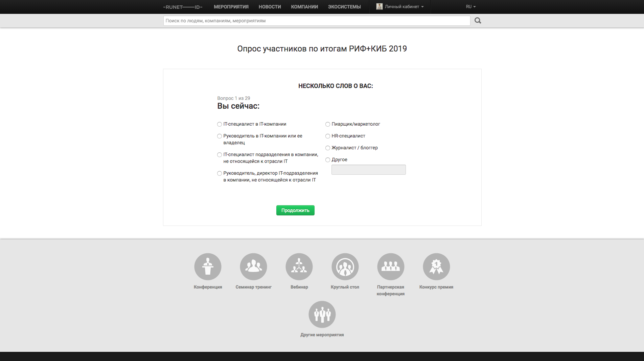Focus the search field for people and companies
Viewport: 644px width, 361px height.
pyautogui.click(x=317, y=21)
